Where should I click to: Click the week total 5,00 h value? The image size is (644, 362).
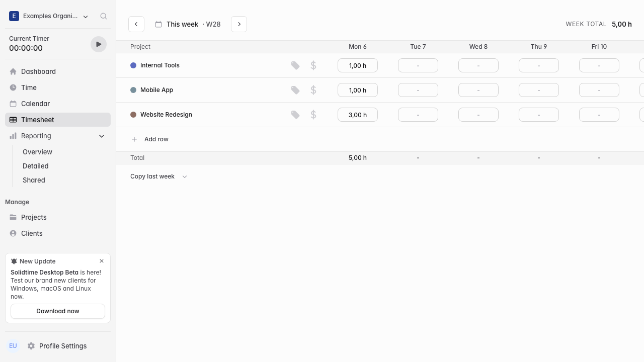pyautogui.click(x=622, y=24)
